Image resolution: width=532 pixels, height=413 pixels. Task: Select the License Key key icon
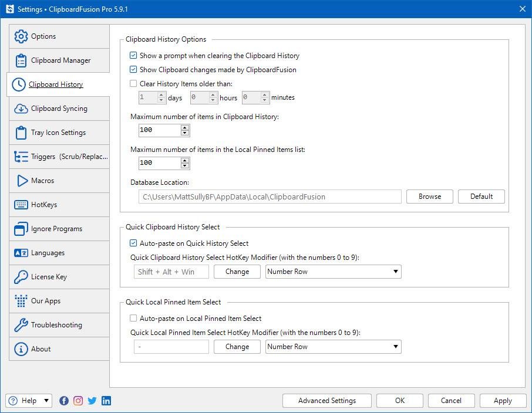[x=21, y=277]
